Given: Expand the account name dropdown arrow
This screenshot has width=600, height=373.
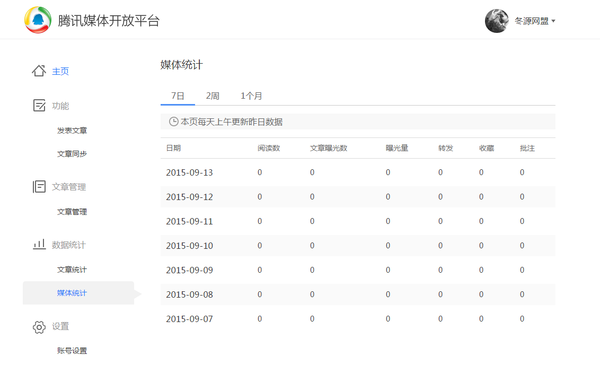Looking at the screenshot, I should [x=553, y=21].
